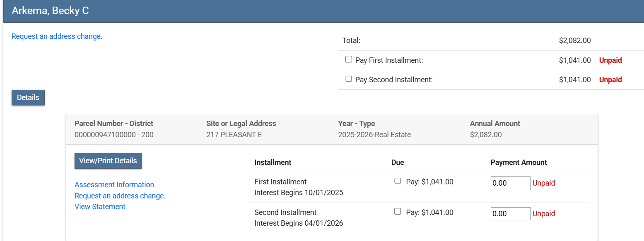Check the Pay Second Installment summary checkbox
The width and height of the screenshot is (644, 241).
point(349,79)
